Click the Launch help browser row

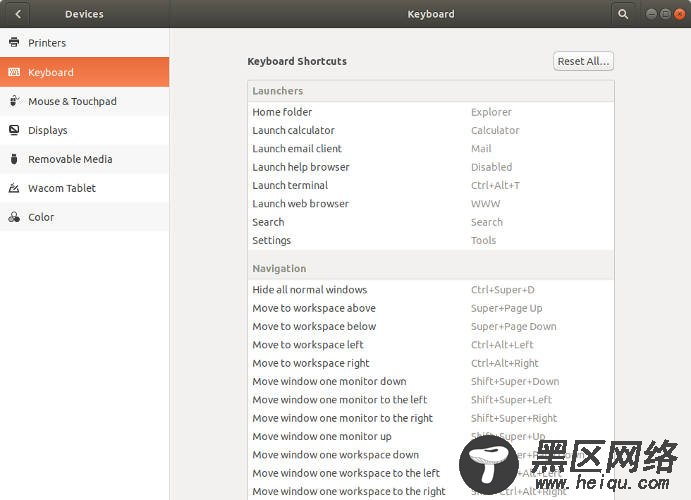pyautogui.click(x=431, y=167)
